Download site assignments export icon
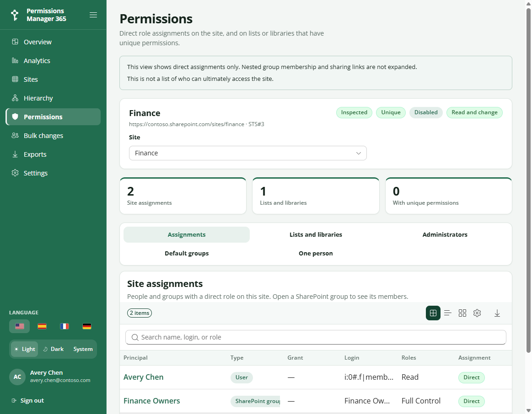Viewport: 532px width, 414px height. point(497,313)
